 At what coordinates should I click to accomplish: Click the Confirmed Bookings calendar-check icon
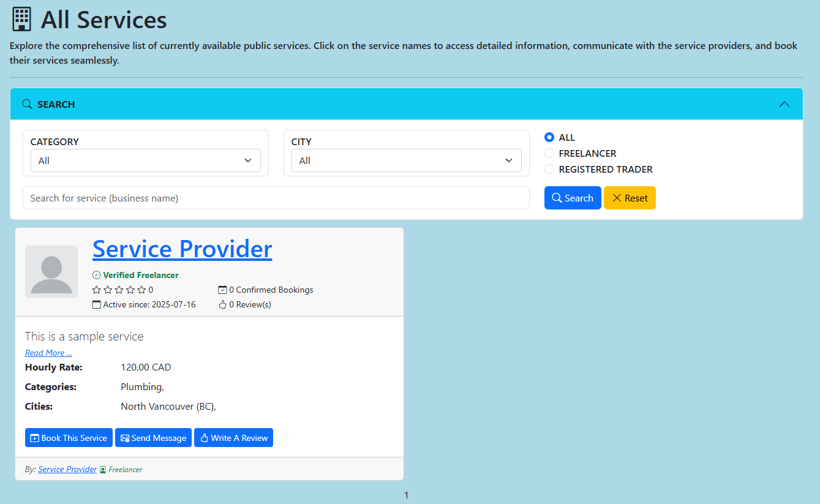[222, 290]
